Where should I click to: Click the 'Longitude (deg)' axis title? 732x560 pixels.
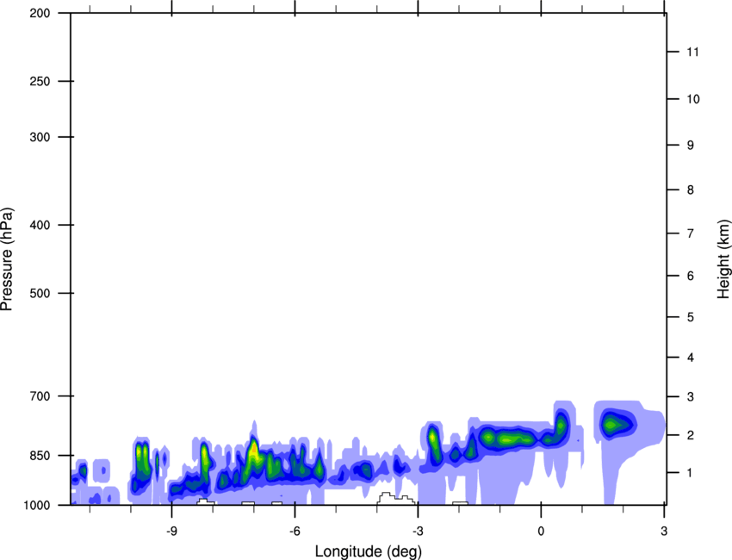tap(368, 551)
